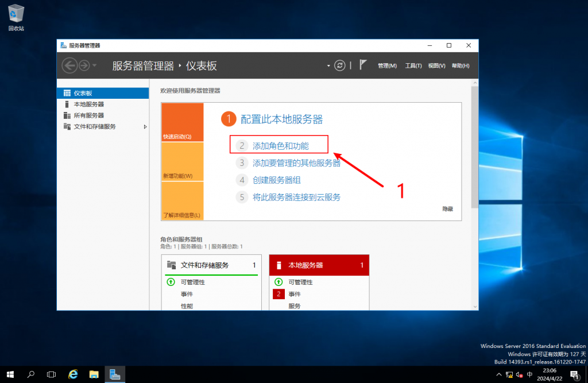Viewport: 588px width, 383px height.
Task: Open the notifications flag icon
Action: [x=362, y=65]
